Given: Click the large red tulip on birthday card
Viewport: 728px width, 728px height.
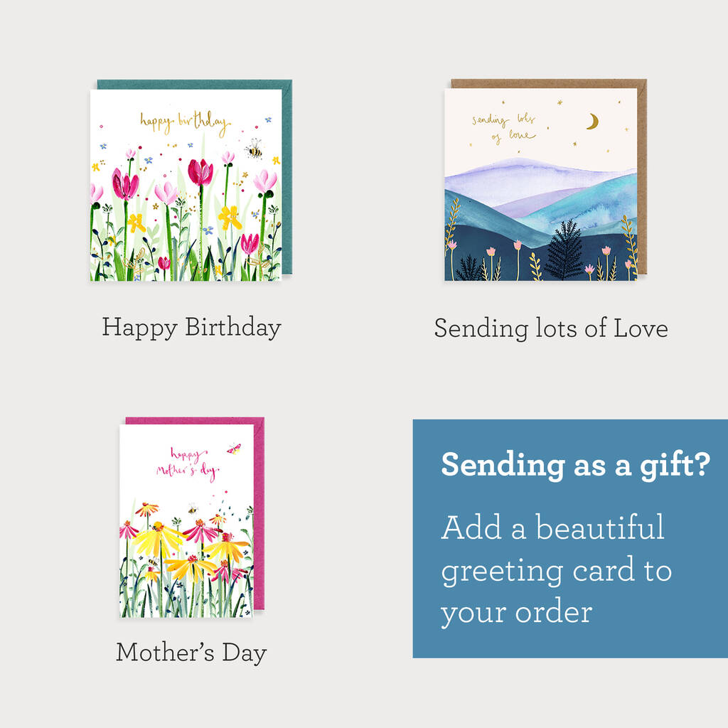Looking at the screenshot, I should 200,172.
